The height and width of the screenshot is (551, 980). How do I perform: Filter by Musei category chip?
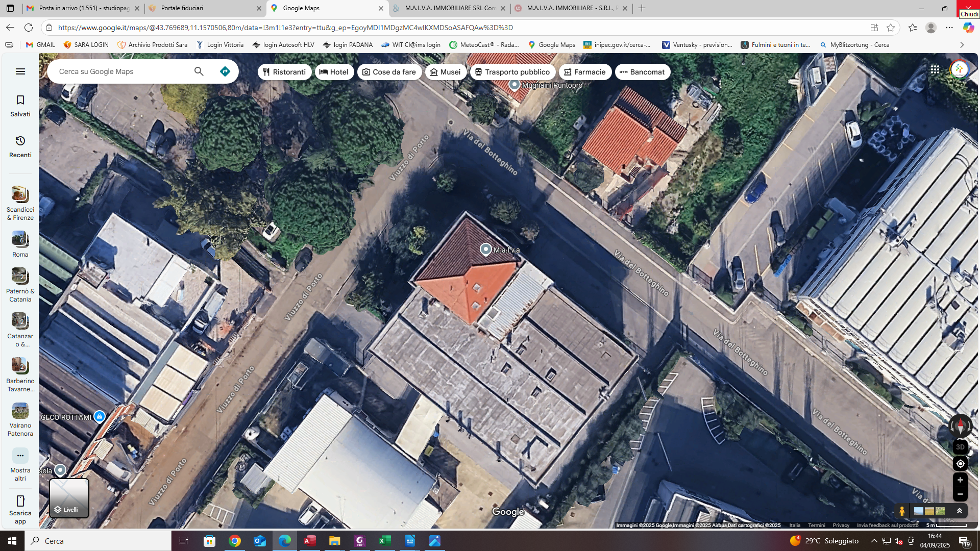point(446,72)
